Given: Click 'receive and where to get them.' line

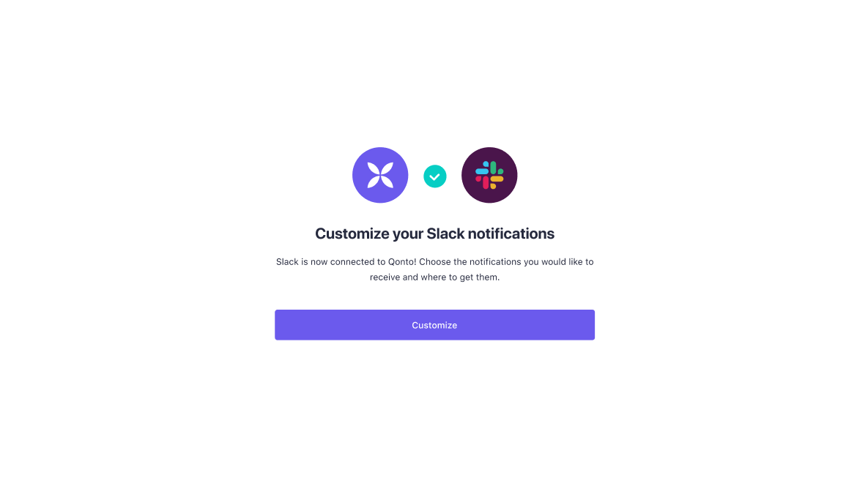Looking at the screenshot, I should point(434,277).
